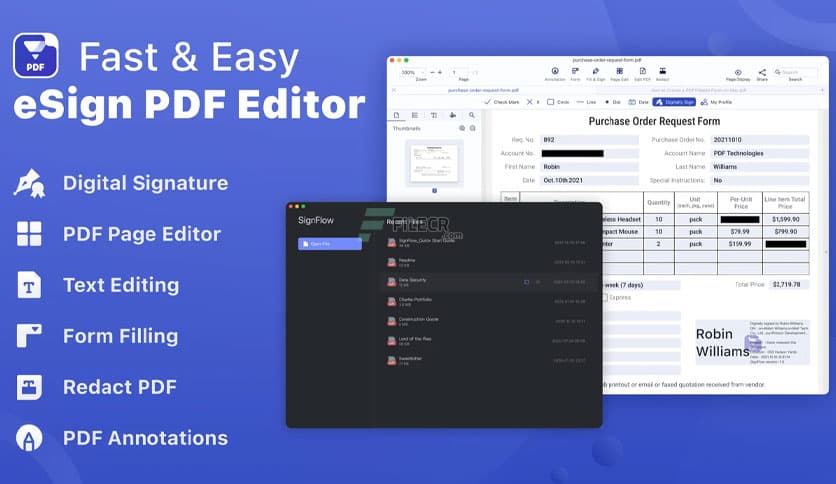The width and height of the screenshot is (836, 484).
Task: Open the Annotation tool in PDF editor toolbar
Action: (554, 74)
